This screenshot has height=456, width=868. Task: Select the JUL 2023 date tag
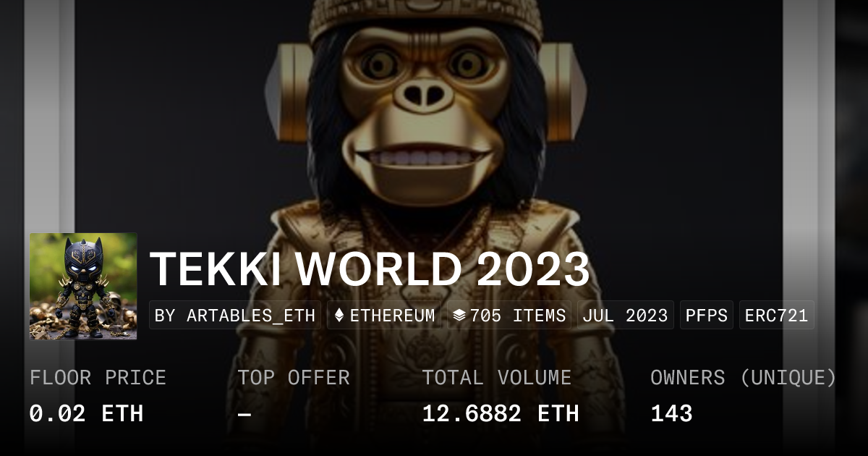click(626, 316)
